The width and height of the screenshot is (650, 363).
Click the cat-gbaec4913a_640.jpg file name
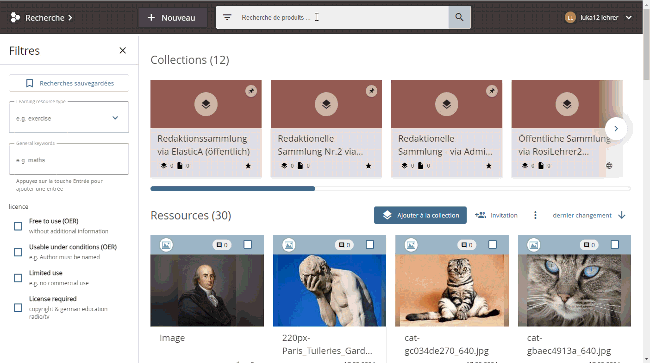pos(569,344)
